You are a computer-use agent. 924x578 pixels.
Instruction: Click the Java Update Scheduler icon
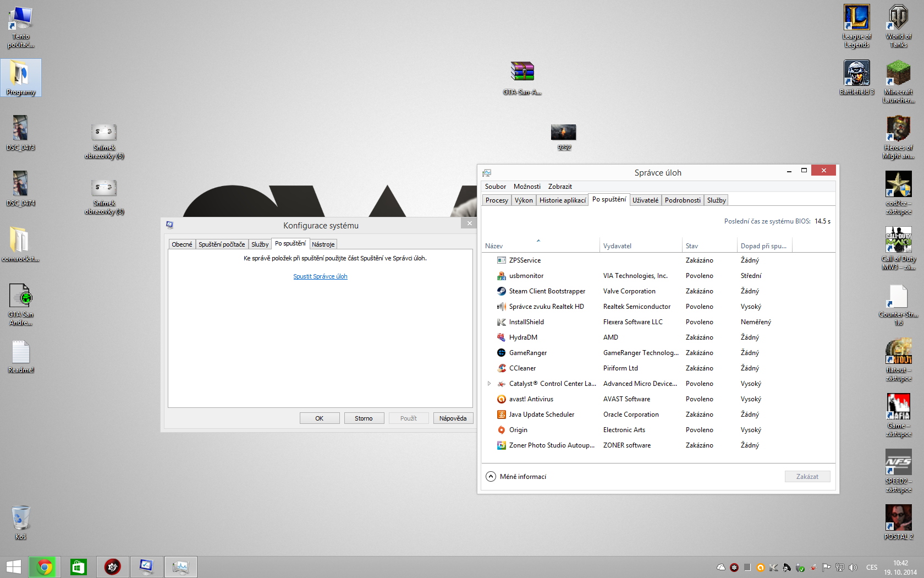pos(501,415)
